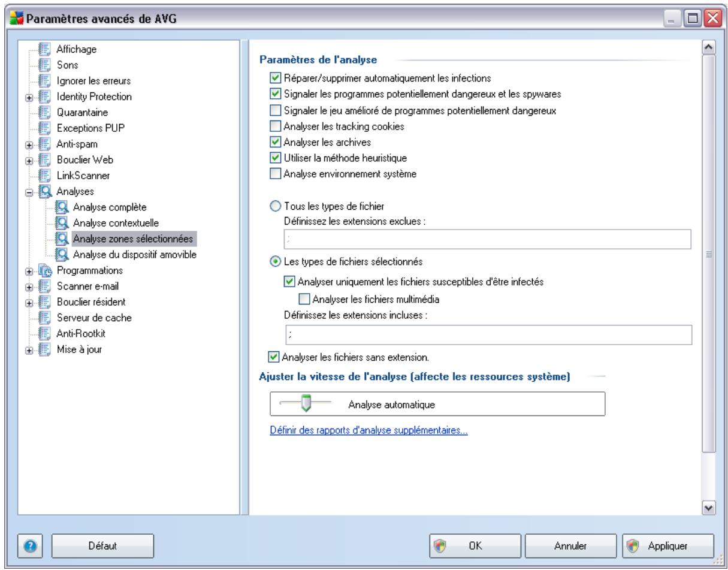Viewport: 728px width, 570px height.
Task: Click the scan speed slider thumb
Action: (x=306, y=405)
